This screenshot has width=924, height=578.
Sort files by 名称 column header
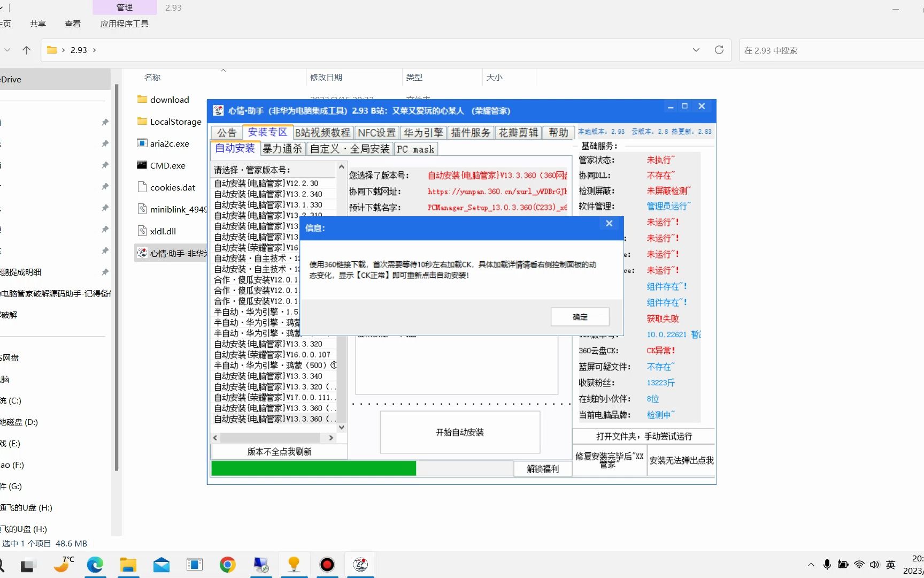coord(152,77)
